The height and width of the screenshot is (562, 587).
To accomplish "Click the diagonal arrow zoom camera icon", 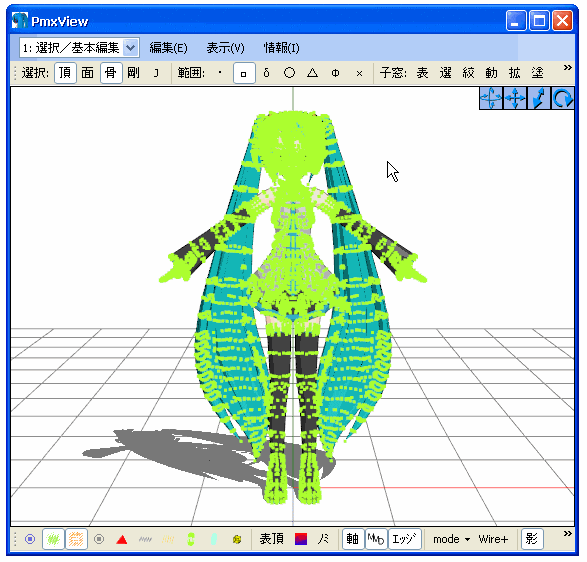I will pyautogui.click(x=539, y=98).
